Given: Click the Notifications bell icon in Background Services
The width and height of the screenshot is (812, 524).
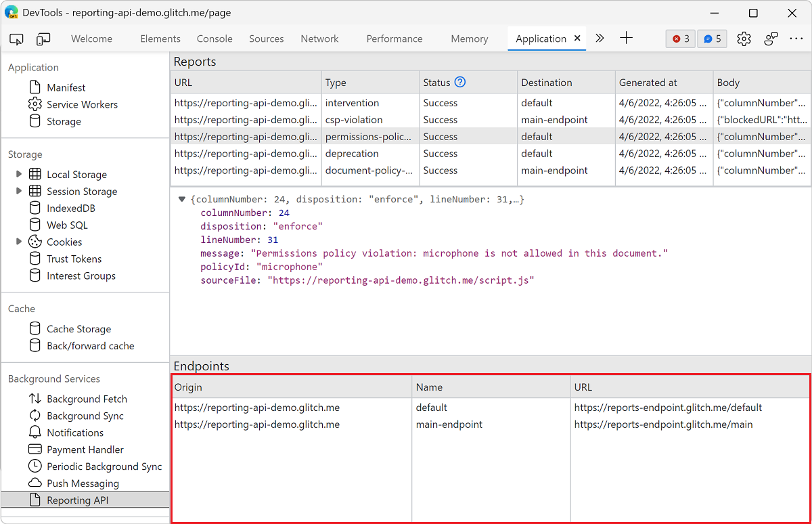Looking at the screenshot, I should [36, 432].
